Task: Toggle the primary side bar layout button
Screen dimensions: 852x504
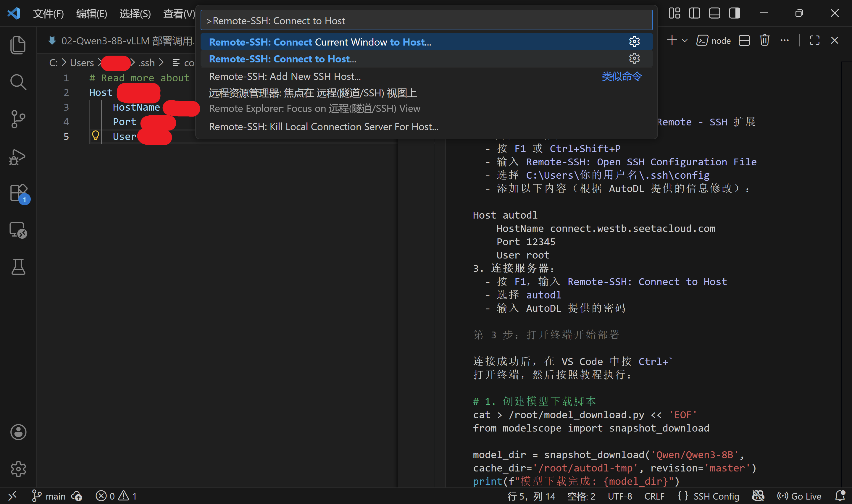Action: 694,13
